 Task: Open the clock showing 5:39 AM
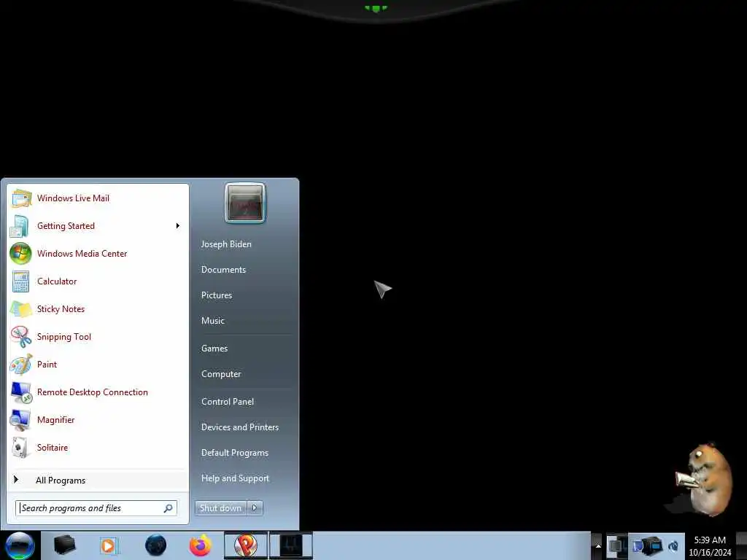[x=710, y=546]
